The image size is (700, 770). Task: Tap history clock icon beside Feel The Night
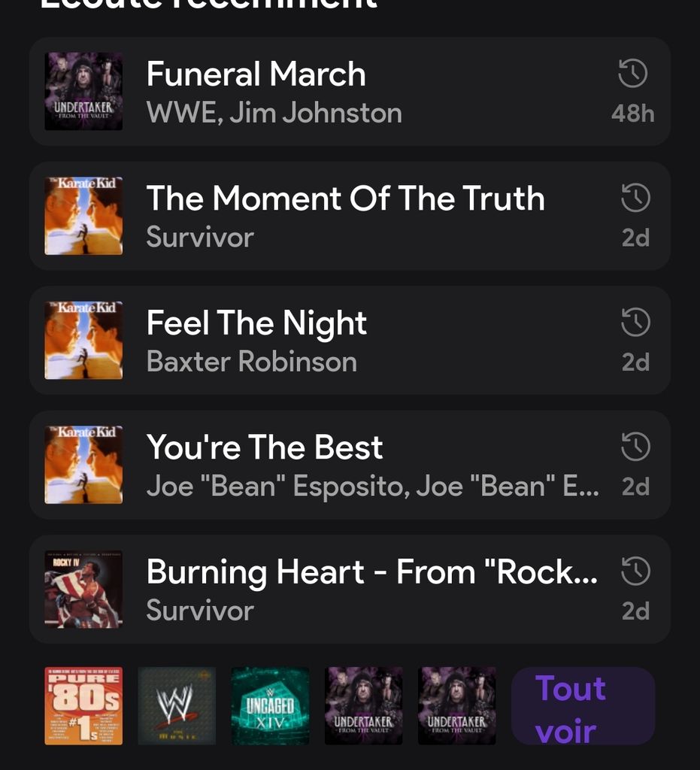[x=635, y=322]
